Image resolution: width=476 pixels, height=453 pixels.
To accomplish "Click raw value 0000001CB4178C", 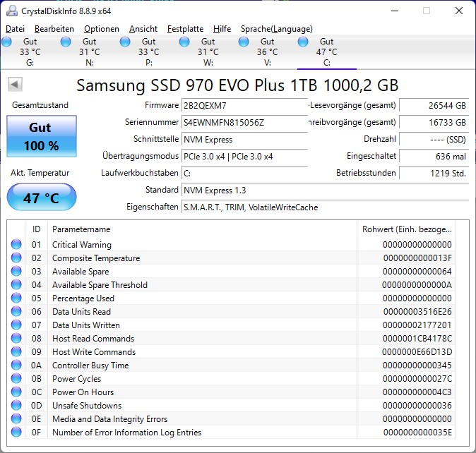I will 417,339.
